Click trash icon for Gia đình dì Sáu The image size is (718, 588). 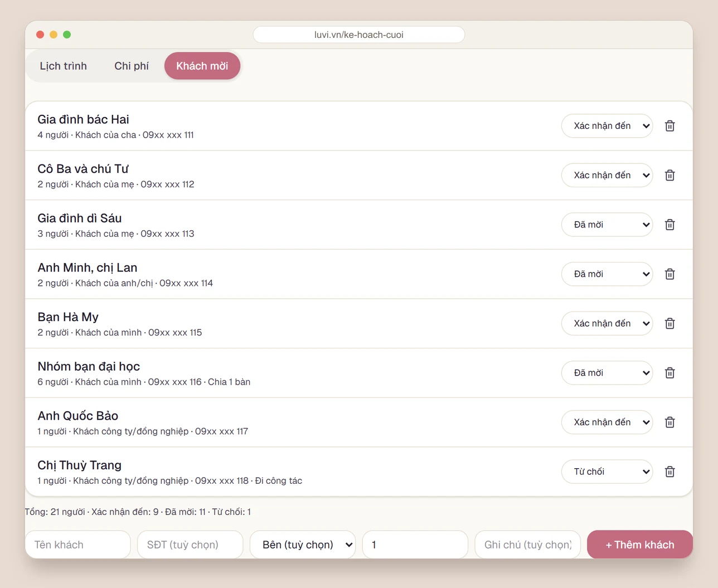[670, 225]
